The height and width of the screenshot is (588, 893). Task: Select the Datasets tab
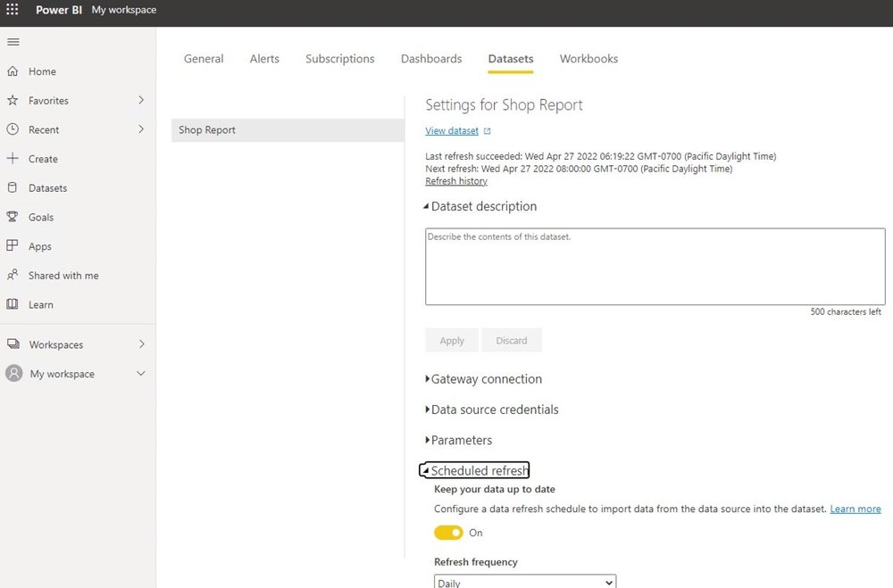tap(510, 59)
